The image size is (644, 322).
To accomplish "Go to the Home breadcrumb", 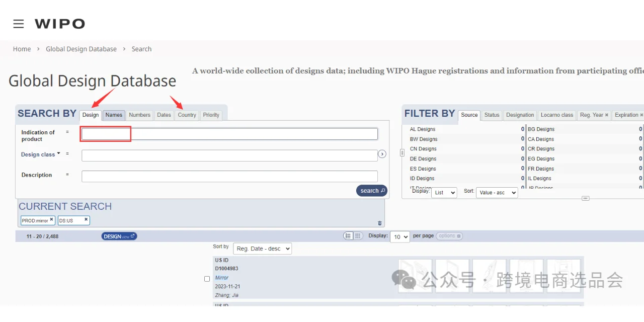I will click(x=22, y=49).
